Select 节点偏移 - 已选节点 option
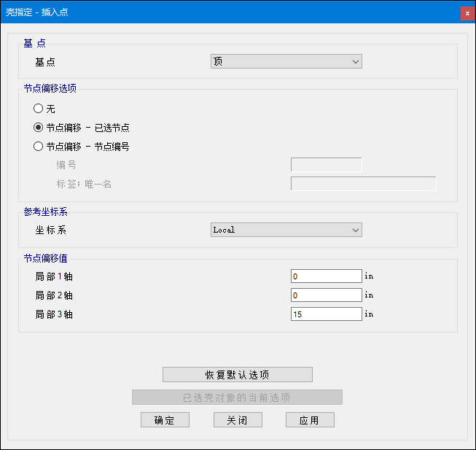Image resolution: width=476 pixels, height=450 pixels. (39, 127)
